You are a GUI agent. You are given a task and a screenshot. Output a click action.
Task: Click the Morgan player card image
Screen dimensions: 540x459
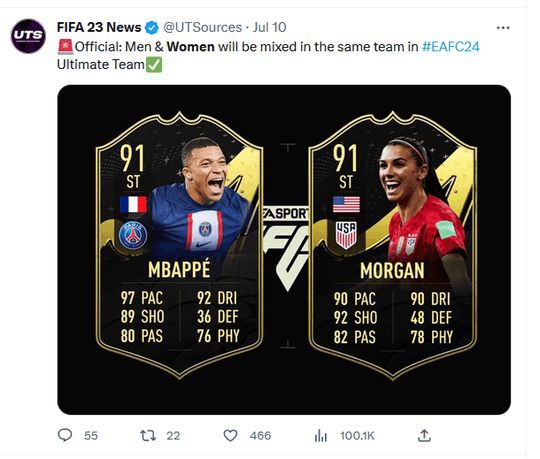click(393, 245)
